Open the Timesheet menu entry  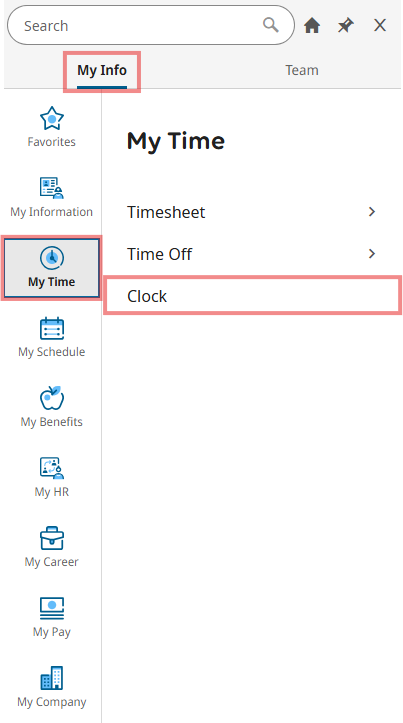point(252,212)
